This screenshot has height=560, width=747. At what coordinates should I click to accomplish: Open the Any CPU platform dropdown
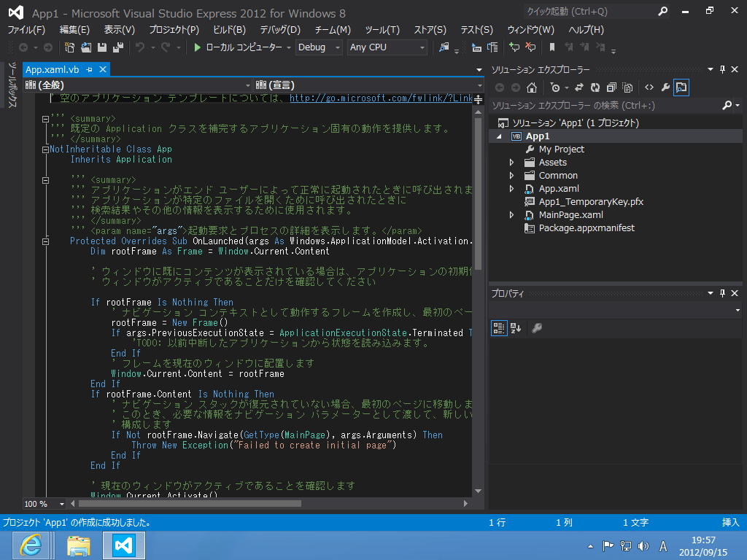coord(387,47)
